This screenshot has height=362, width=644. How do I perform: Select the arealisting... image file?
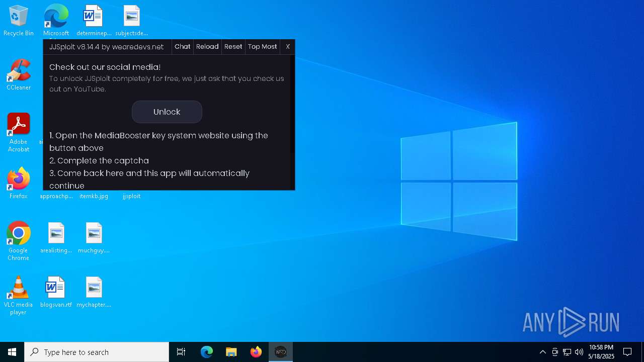56,238
